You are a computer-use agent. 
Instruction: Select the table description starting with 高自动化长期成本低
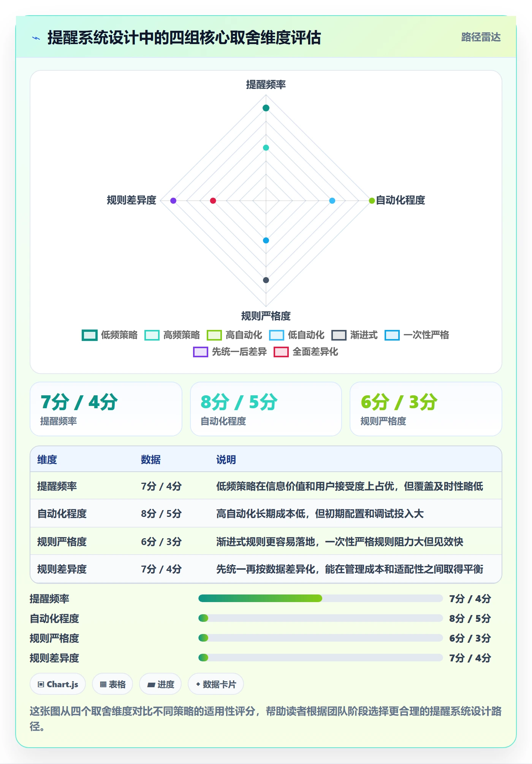(x=320, y=514)
